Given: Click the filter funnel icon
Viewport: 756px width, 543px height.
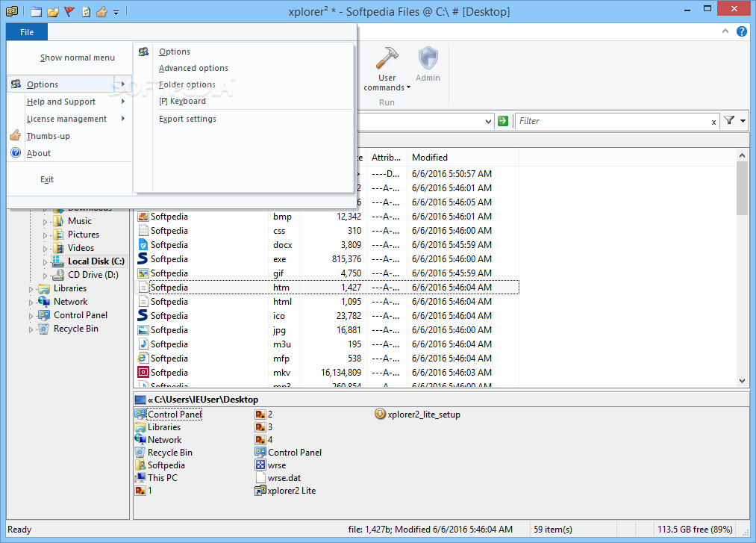Looking at the screenshot, I should coord(729,121).
